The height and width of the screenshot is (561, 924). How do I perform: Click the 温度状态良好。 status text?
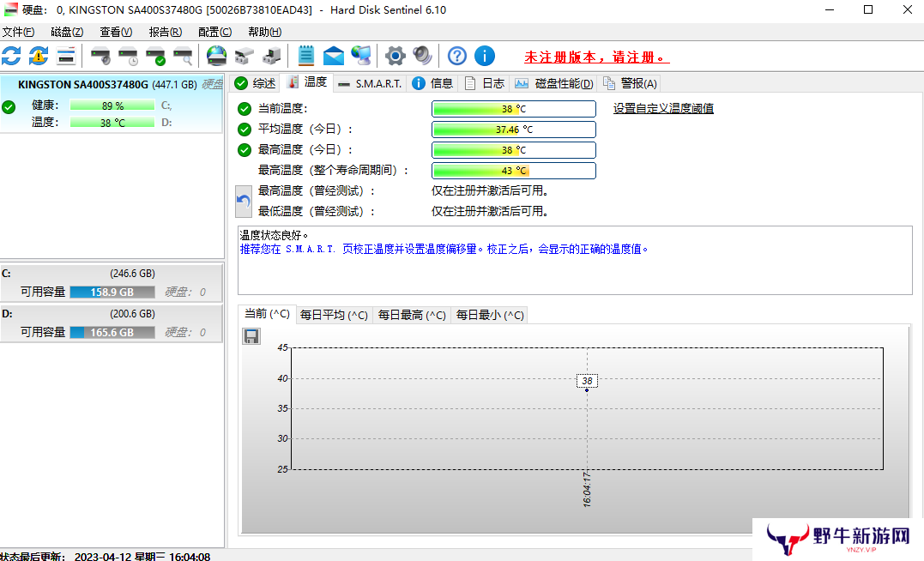[274, 235]
